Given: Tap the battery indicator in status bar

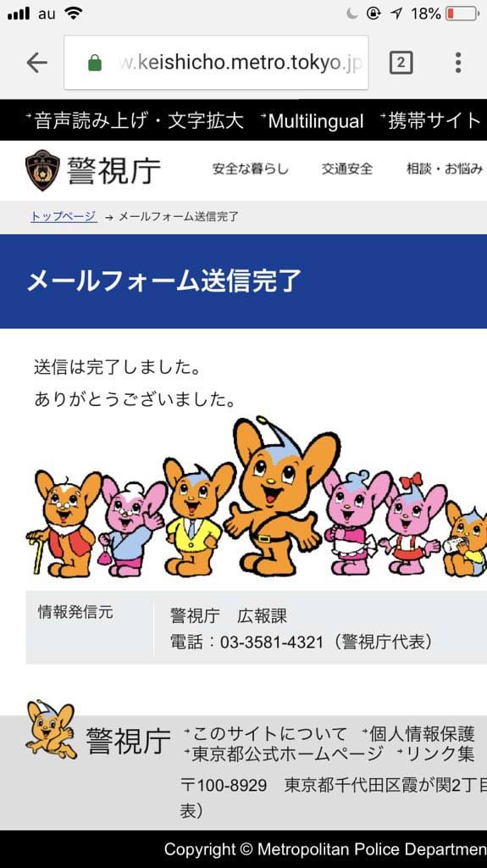Looking at the screenshot, I should (x=462, y=14).
